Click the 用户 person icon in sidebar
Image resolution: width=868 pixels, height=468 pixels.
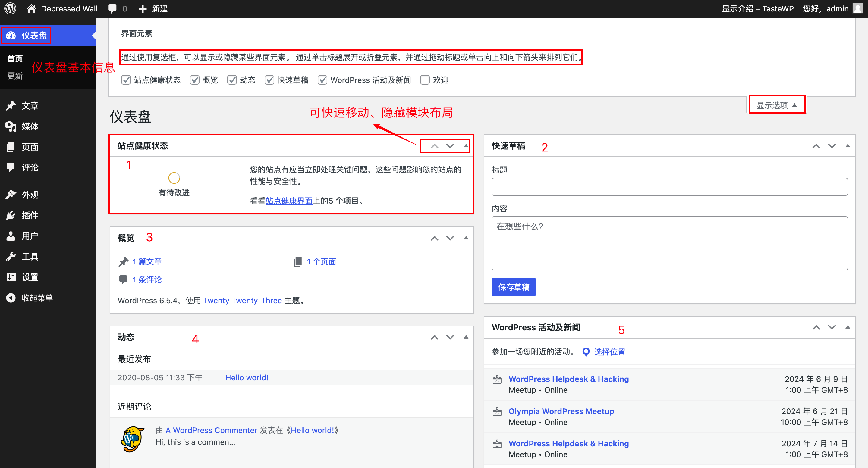11,236
